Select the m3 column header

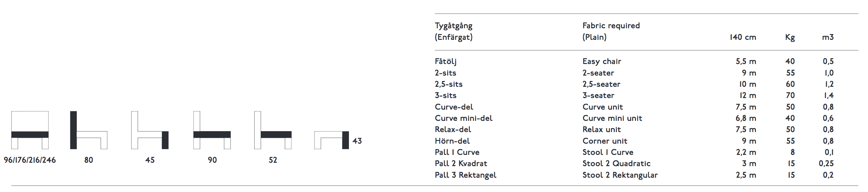coord(828,37)
